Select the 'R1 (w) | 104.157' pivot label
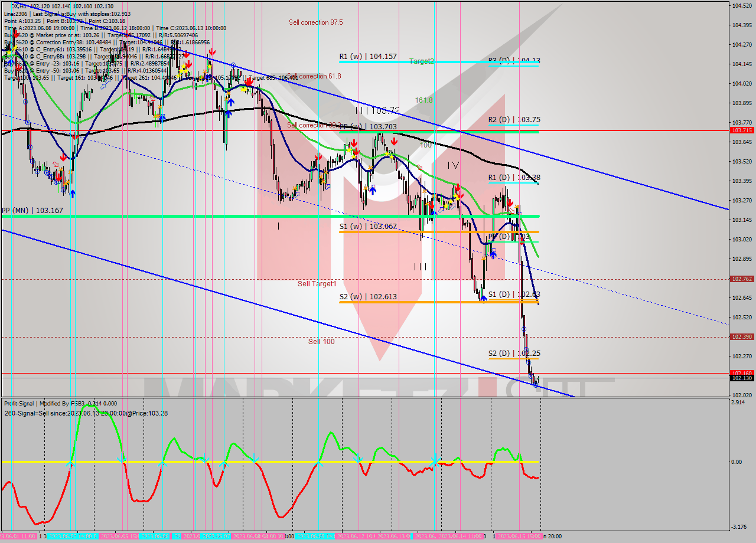 [368, 57]
